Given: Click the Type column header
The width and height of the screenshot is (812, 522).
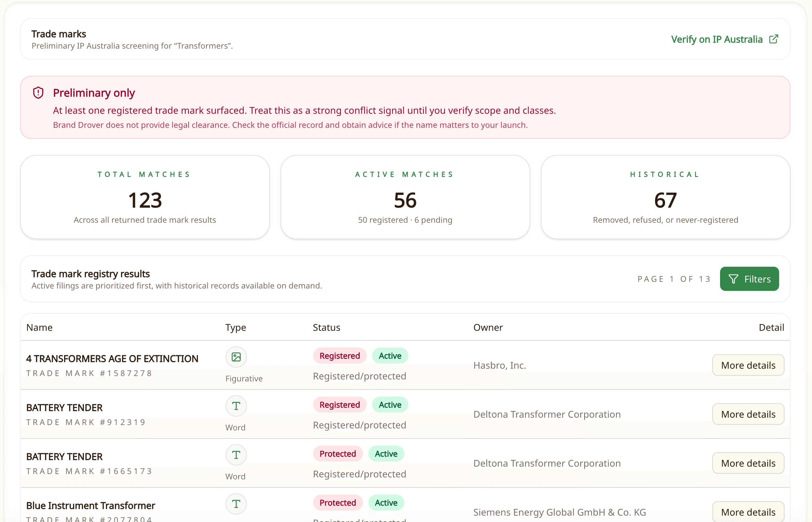Looking at the screenshot, I should (x=236, y=327).
